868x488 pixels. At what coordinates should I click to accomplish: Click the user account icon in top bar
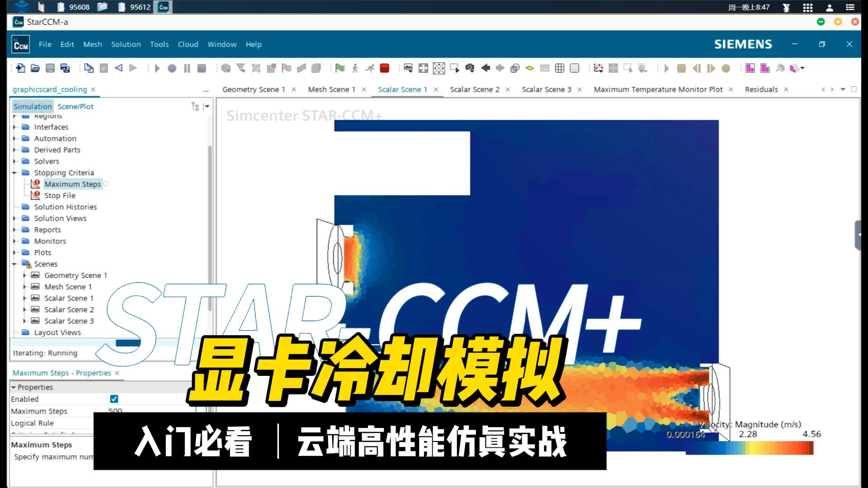click(x=830, y=7)
